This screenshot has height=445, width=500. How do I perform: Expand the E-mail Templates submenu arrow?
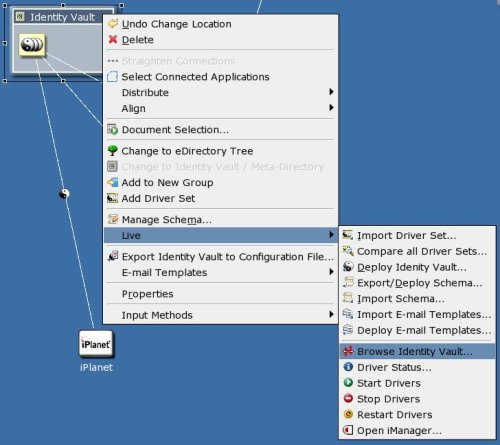click(331, 272)
